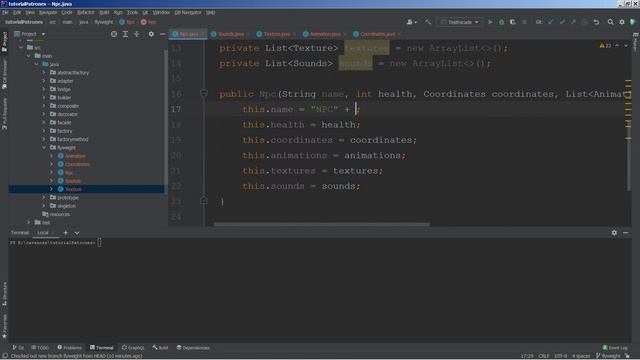Expand the abstractfactory package
The width and height of the screenshot is (640, 360).
point(44,72)
